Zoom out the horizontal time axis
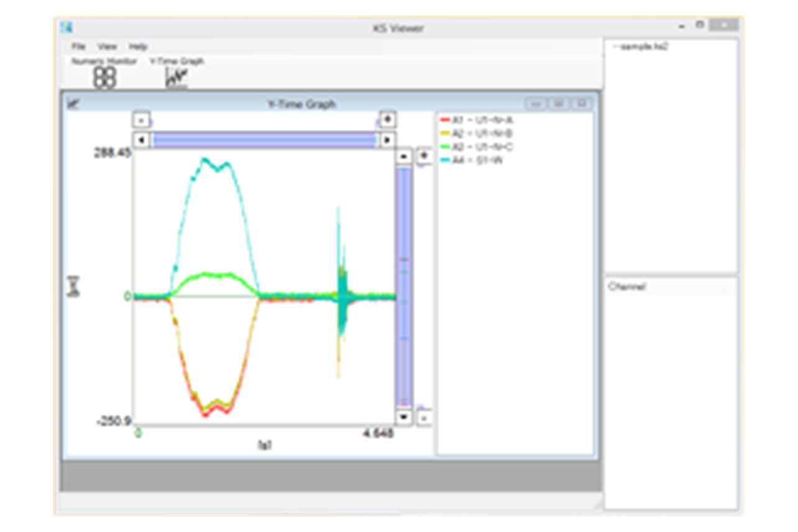798x532 pixels. click(x=141, y=119)
